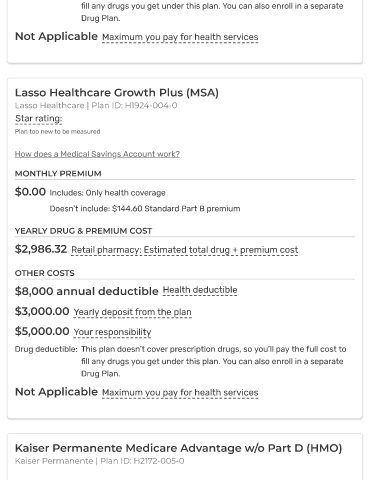Click the Standard Part B premium note
The width and height of the screenshot is (370, 480).
pos(145,209)
